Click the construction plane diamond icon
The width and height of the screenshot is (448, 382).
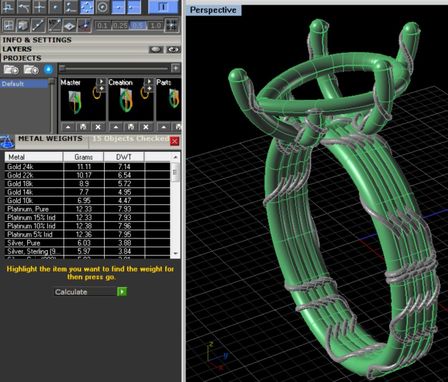[70, 25]
